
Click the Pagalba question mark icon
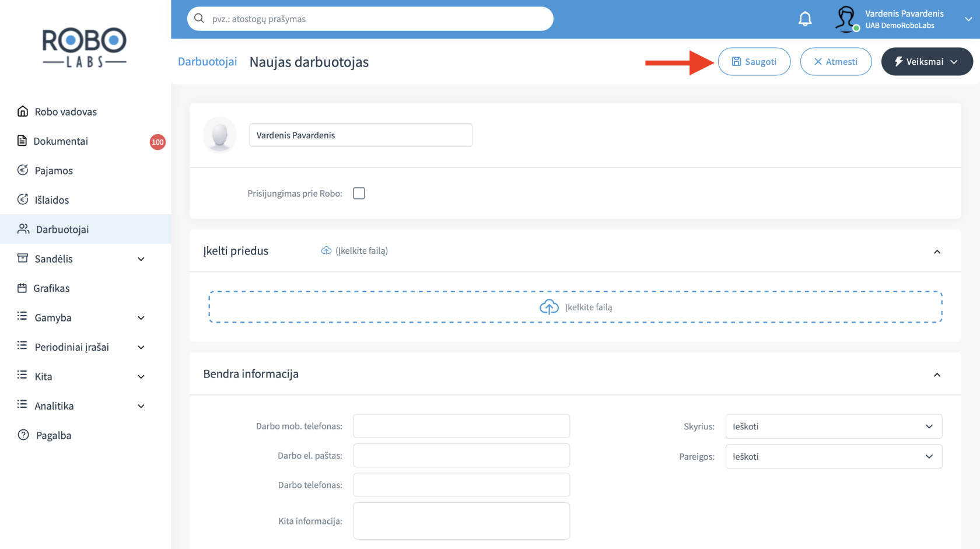pos(23,435)
